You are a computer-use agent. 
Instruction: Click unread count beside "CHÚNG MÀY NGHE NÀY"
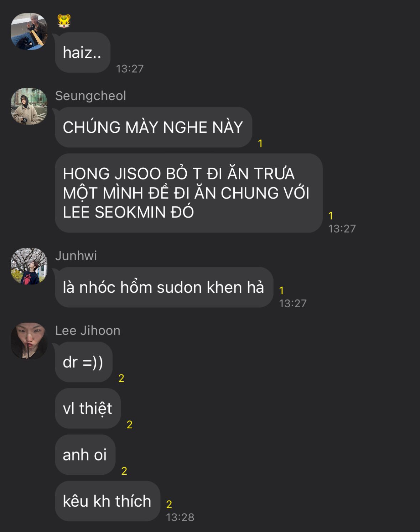pyautogui.click(x=260, y=144)
